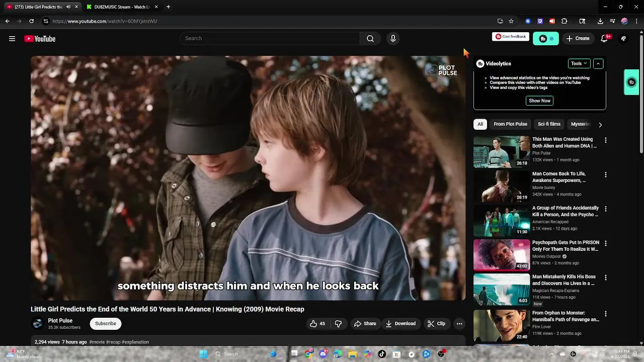The image size is (644, 362).
Task: Select the Sci-fi films chip
Action: point(549,124)
